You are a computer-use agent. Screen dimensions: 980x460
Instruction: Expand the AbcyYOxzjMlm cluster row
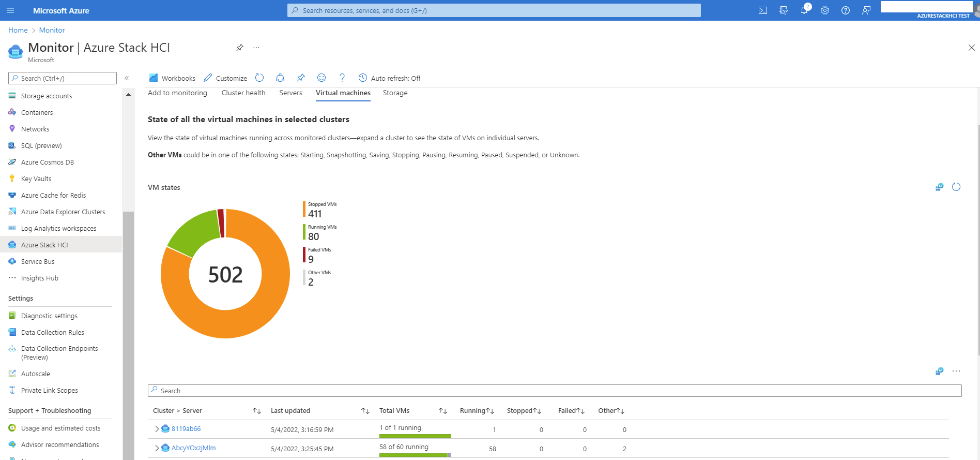point(157,448)
